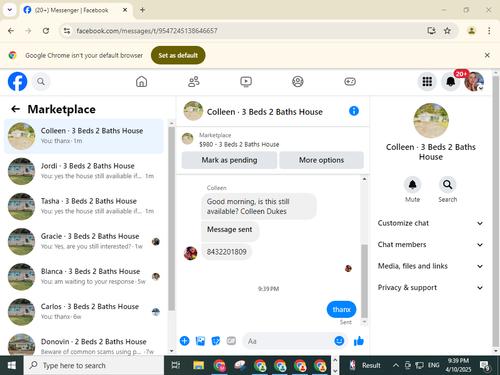500x375 pixels.
Task: Click the chat messages scrollbar
Action: pyautogui.click(x=364, y=281)
